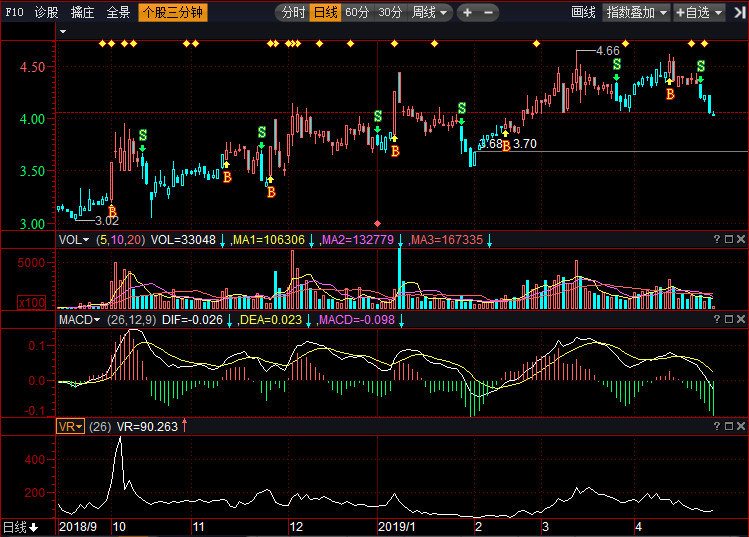Click first yellow diamond event marker at top left
The image size is (749, 537).
tap(102, 43)
